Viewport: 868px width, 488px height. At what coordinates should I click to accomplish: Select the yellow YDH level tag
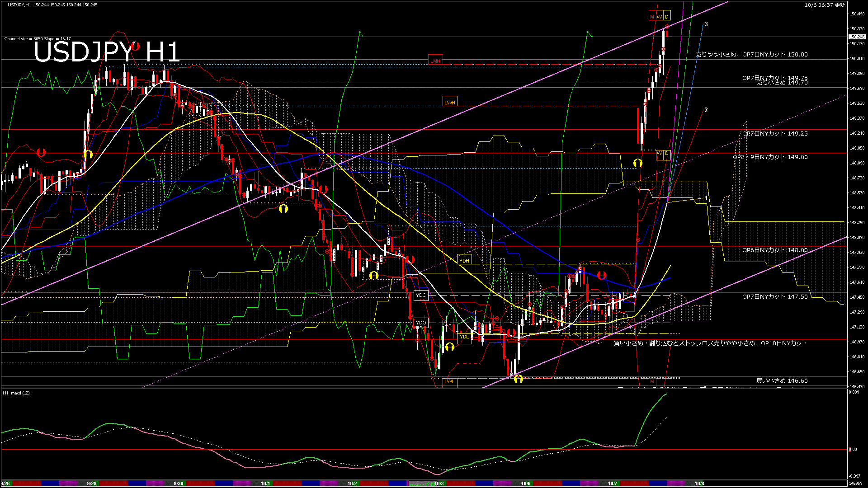(464, 260)
